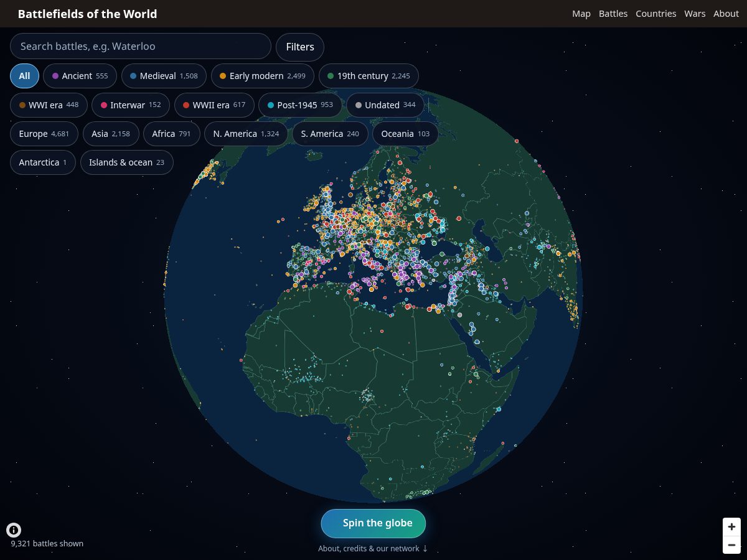Viewport: 747px width, 560px height.
Task: Toggle the WWI era filter
Action: (49, 105)
